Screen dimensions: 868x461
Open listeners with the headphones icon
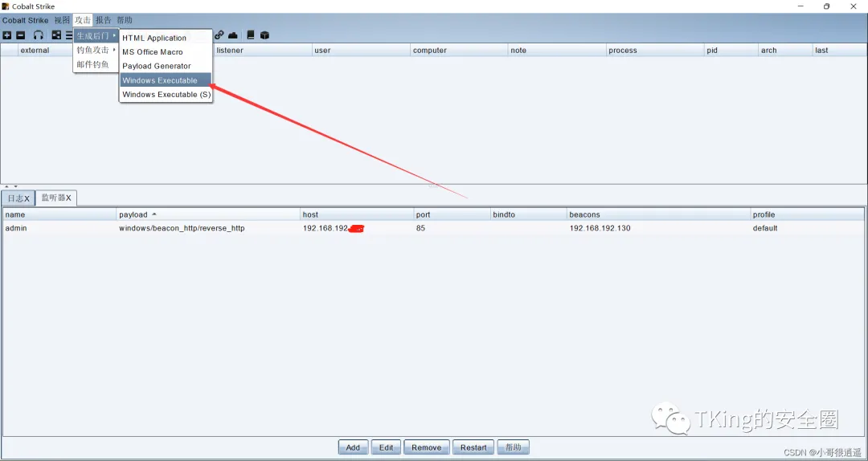[39, 35]
